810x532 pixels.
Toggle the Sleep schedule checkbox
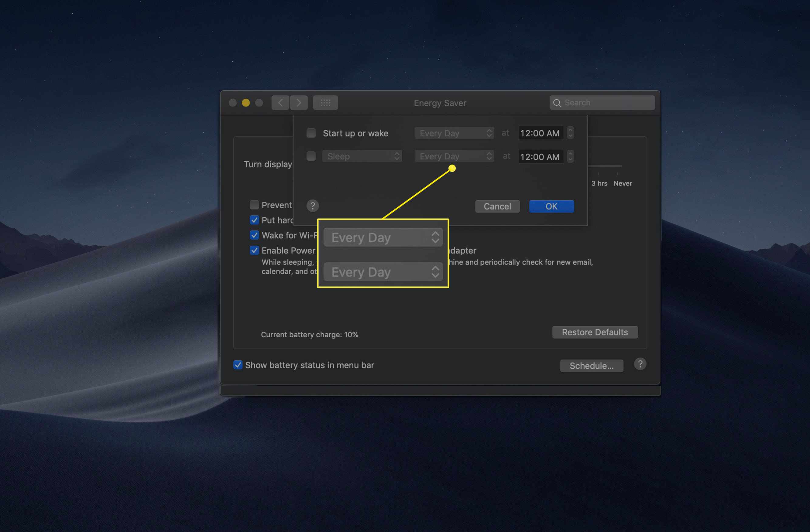(x=312, y=156)
